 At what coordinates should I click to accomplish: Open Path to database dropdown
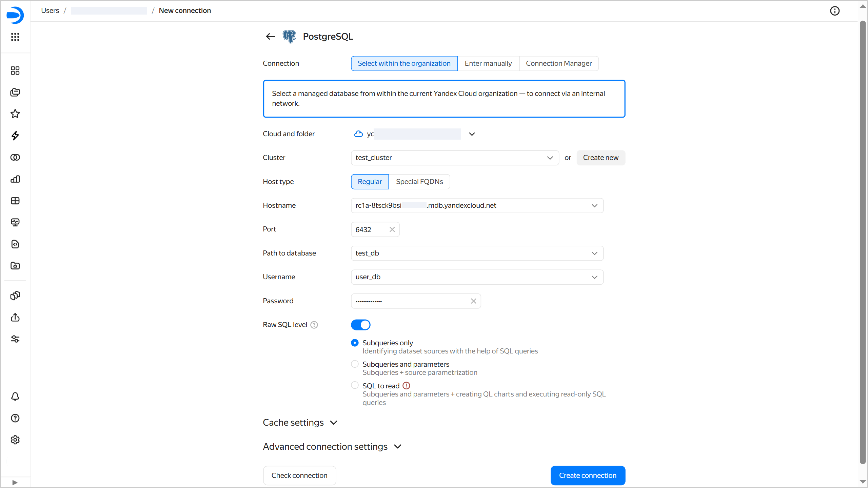pos(477,253)
